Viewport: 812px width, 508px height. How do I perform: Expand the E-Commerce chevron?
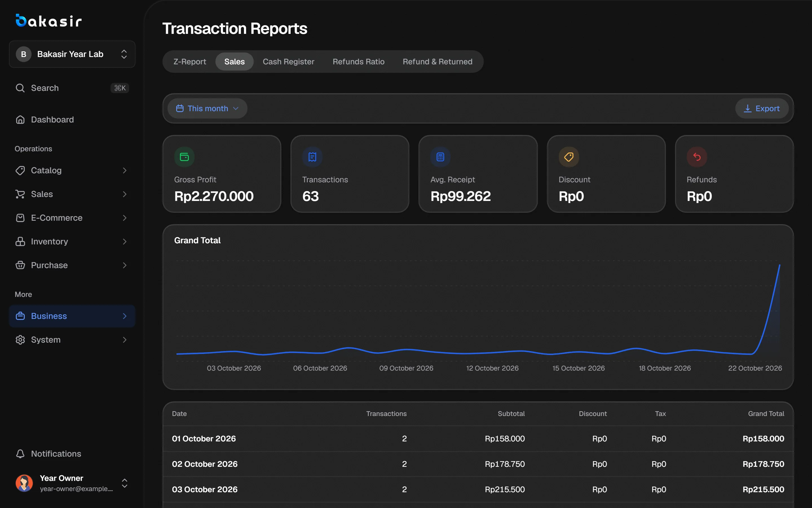125,218
